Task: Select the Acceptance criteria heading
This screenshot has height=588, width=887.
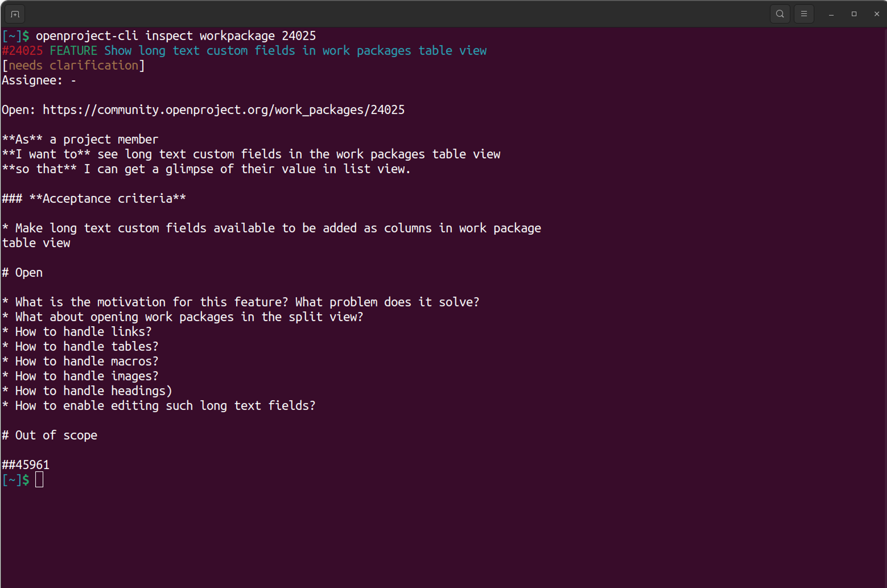Action: tap(94, 198)
